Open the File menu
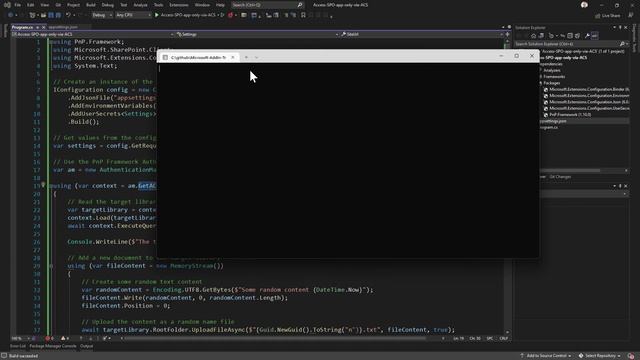640x360 pixels. coord(18,5)
